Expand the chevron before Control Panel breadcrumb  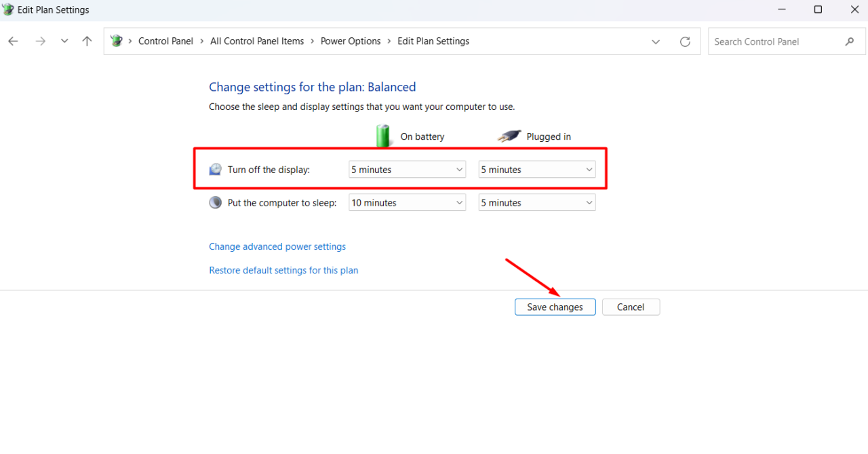[130, 41]
